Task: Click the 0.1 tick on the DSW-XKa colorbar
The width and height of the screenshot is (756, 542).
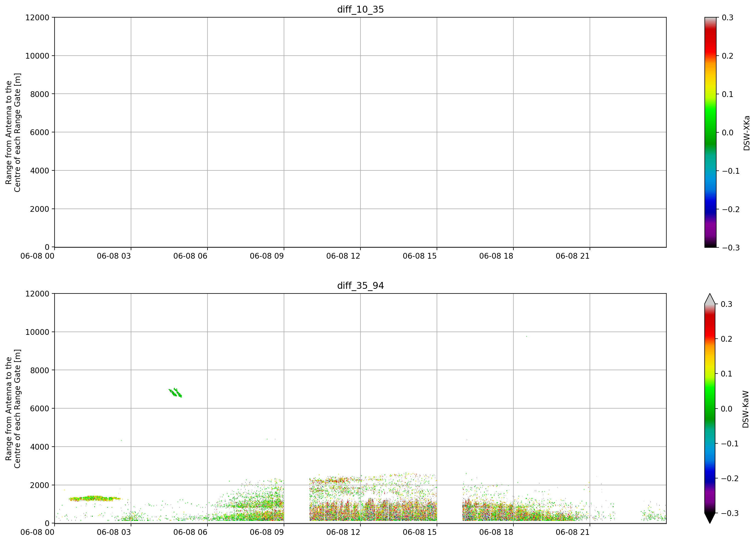Action: click(x=728, y=94)
